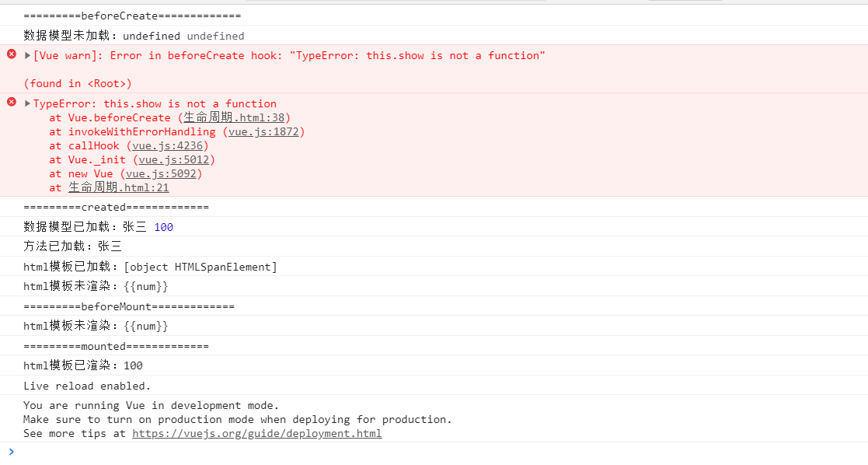Click the "Live reload enabled." message
The image size is (868, 465).
(87, 386)
